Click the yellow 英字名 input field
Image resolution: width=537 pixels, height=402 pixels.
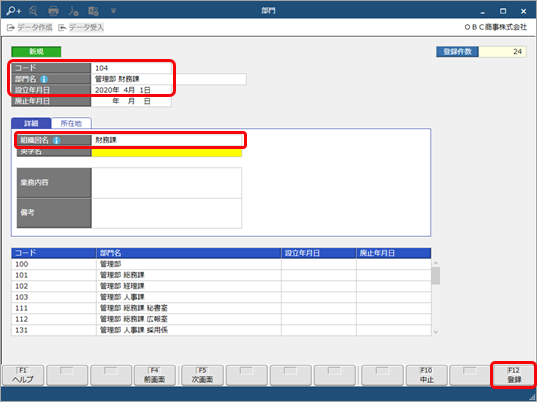[x=167, y=153]
